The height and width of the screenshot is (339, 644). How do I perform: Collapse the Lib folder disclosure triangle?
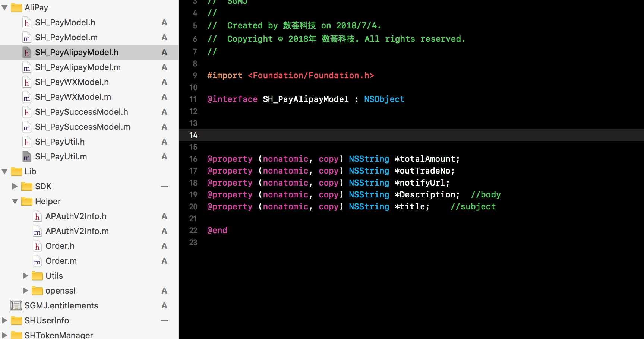coord(5,171)
